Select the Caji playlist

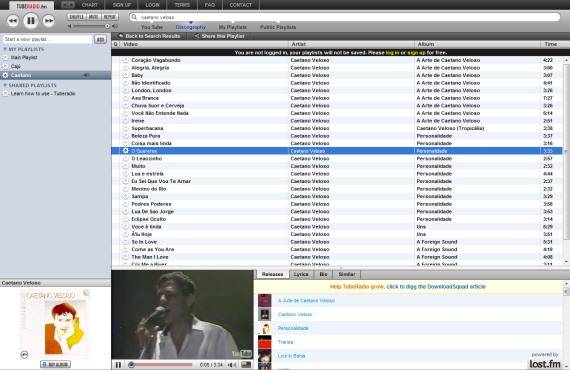(16, 66)
